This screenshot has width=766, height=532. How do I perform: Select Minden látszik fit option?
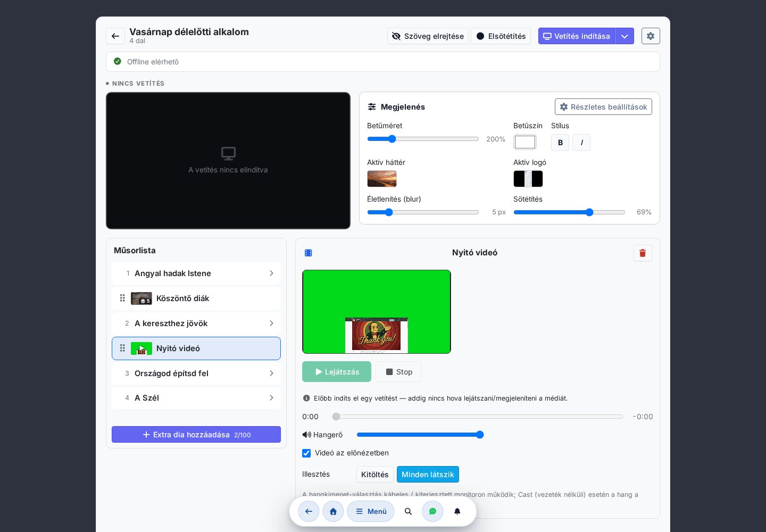pos(428,475)
